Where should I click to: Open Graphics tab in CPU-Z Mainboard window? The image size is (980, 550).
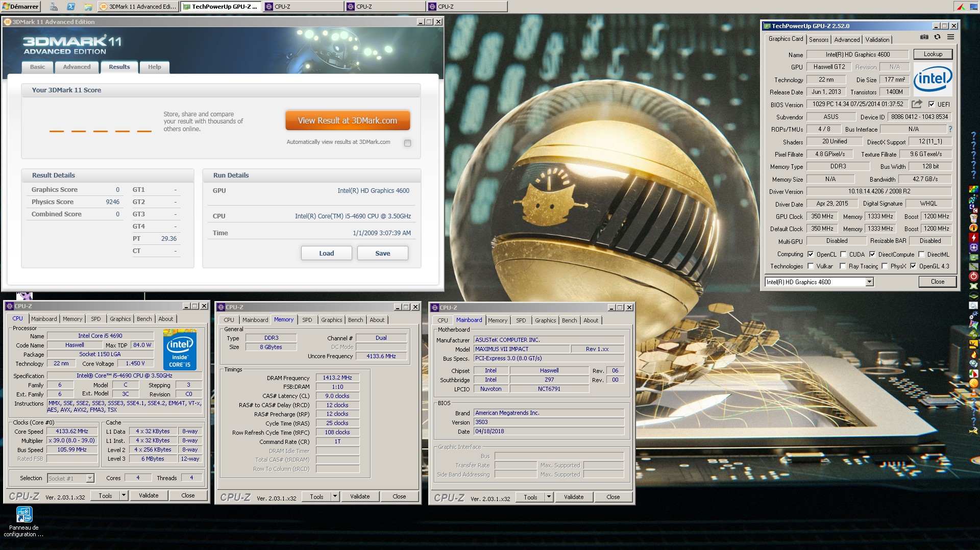pyautogui.click(x=545, y=320)
